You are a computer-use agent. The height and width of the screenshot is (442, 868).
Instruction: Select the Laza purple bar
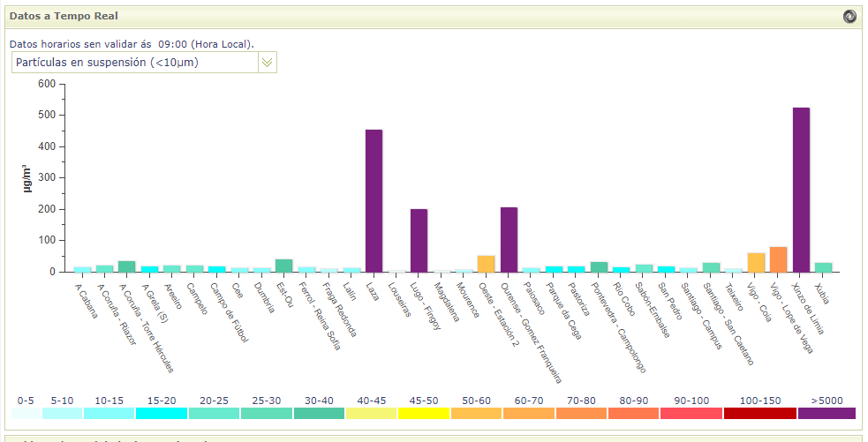(x=374, y=201)
